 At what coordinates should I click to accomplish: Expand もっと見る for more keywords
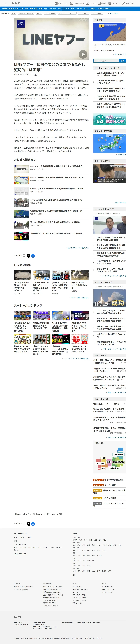pyautogui.click(x=114, y=13)
